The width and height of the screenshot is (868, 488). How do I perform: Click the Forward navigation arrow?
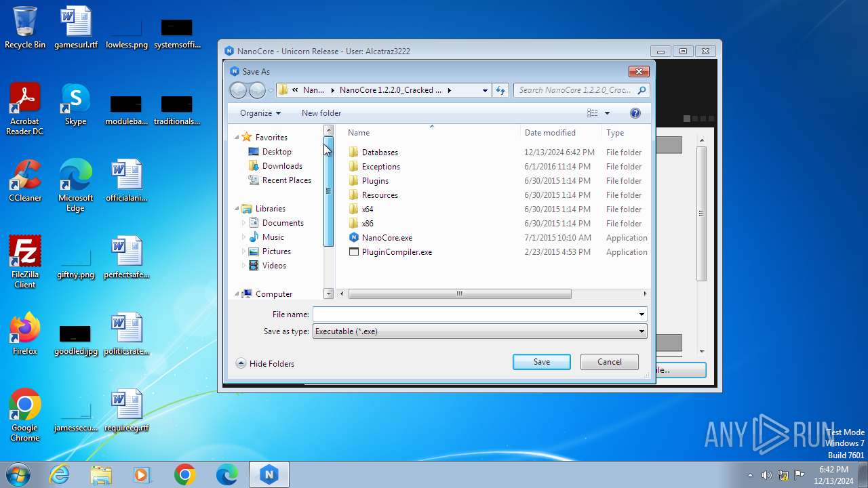pos(257,90)
